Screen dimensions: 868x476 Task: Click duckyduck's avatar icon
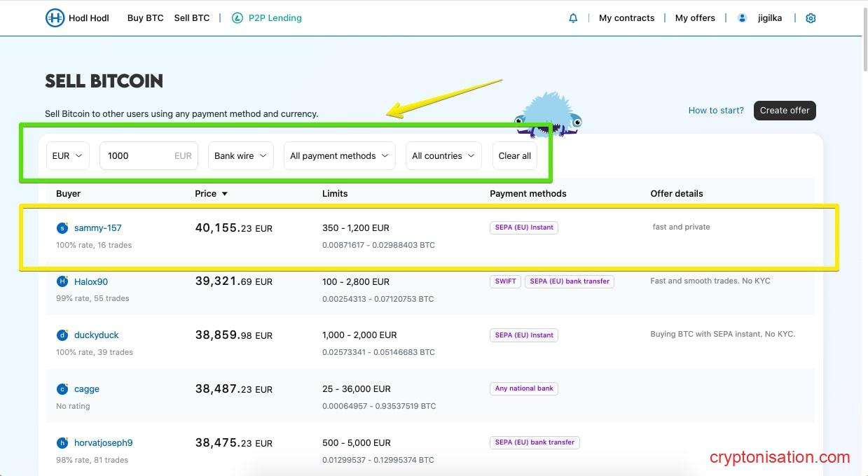pyautogui.click(x=62, y=335)
